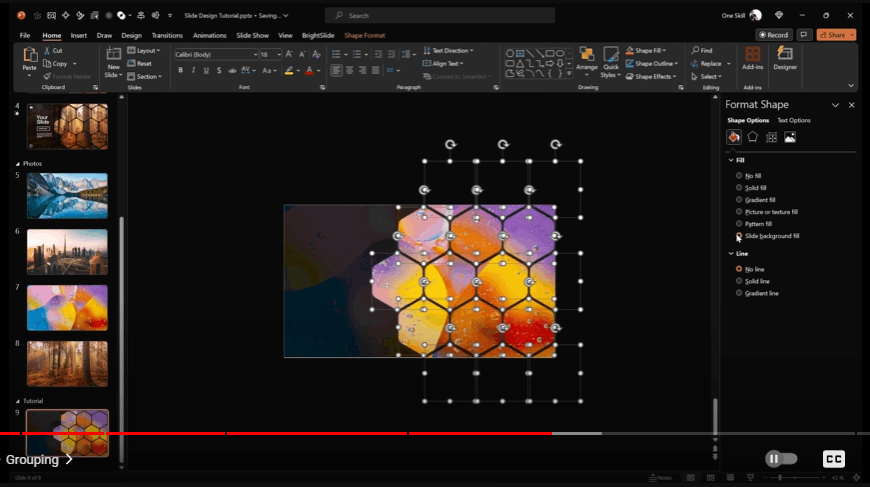The width and height of the screenshot is (870, 487).
Task: Select the Gradient line option
Action: (757, 293)
